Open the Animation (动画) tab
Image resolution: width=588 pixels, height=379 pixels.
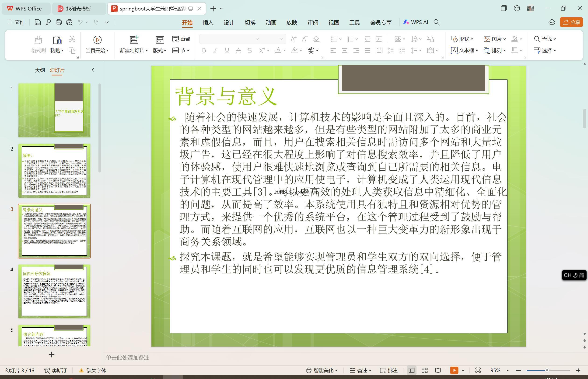pyautogui.click(x=271, y=23)
